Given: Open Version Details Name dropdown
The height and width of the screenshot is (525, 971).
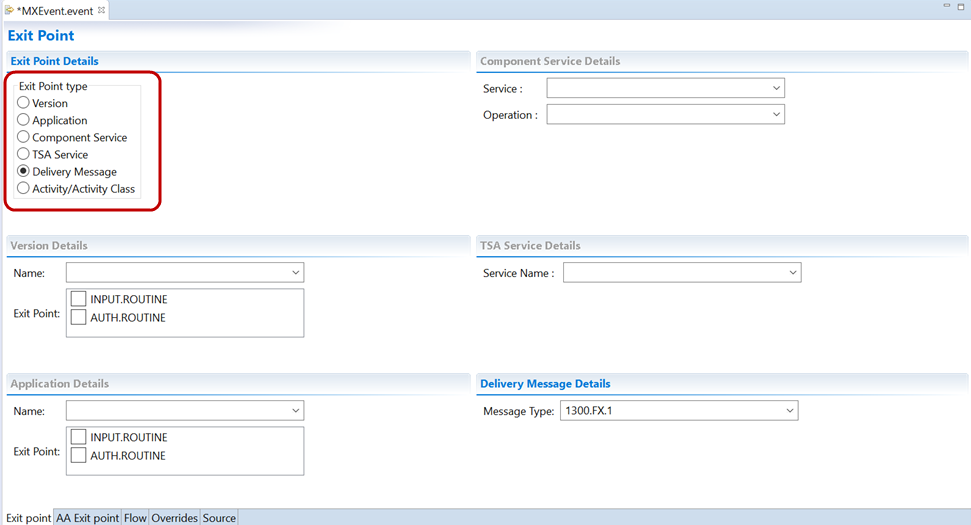Looking at the screenshot, I should click(x=185, y=272).
